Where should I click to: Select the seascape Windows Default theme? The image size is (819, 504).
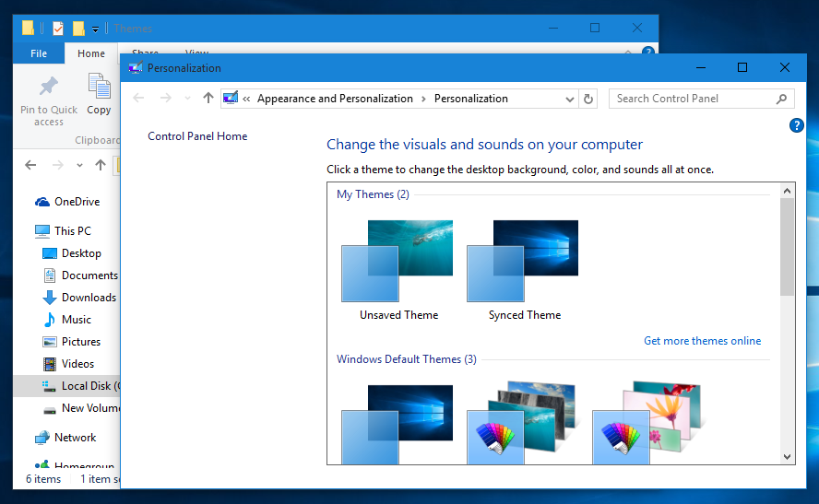coord(522,423)
